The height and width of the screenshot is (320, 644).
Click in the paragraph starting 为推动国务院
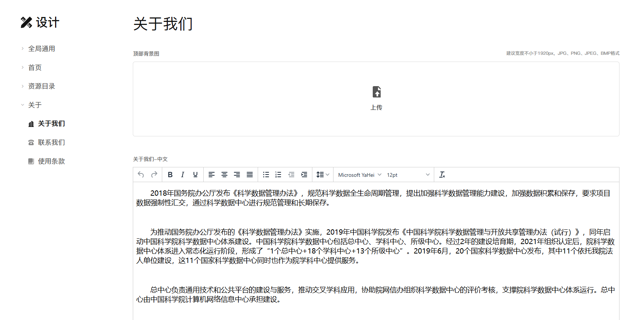pyautogui.click(x=375, y=246)
